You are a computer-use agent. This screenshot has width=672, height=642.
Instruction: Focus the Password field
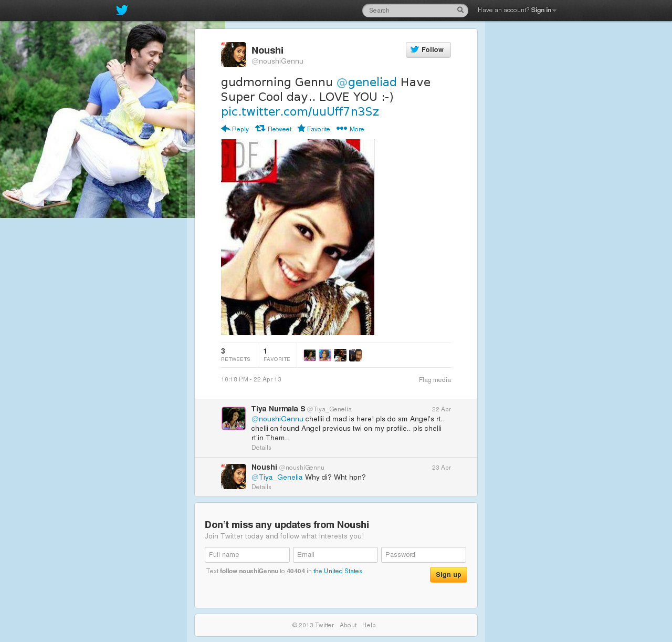pyautogui.click(x=424, y=555)
